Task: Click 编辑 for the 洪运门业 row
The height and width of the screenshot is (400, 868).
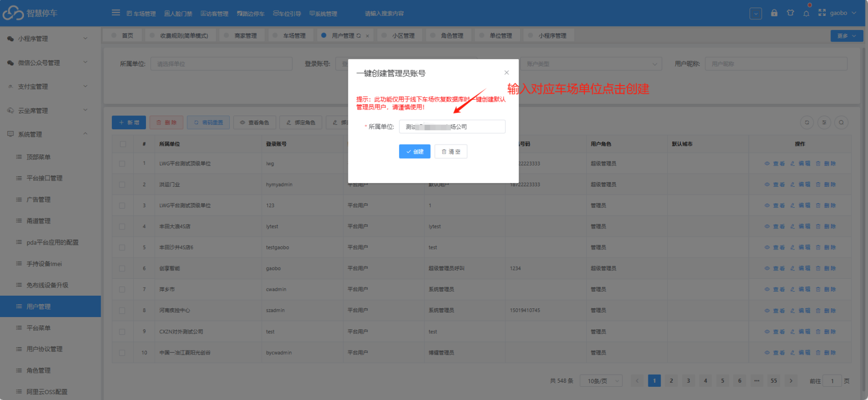Action: pyautogui.click(x=800, y=185)
